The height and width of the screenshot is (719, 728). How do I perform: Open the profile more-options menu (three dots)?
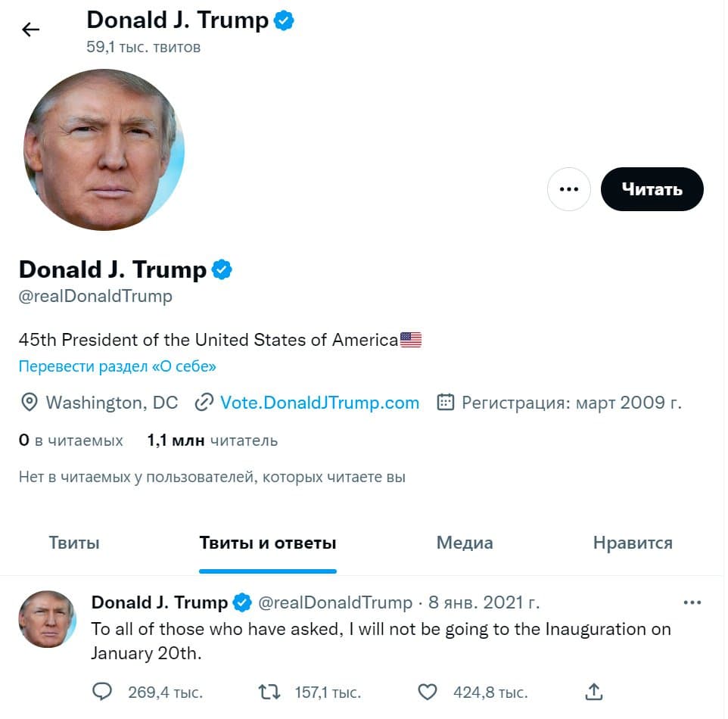pyautogui.click(x=568, y=189)
